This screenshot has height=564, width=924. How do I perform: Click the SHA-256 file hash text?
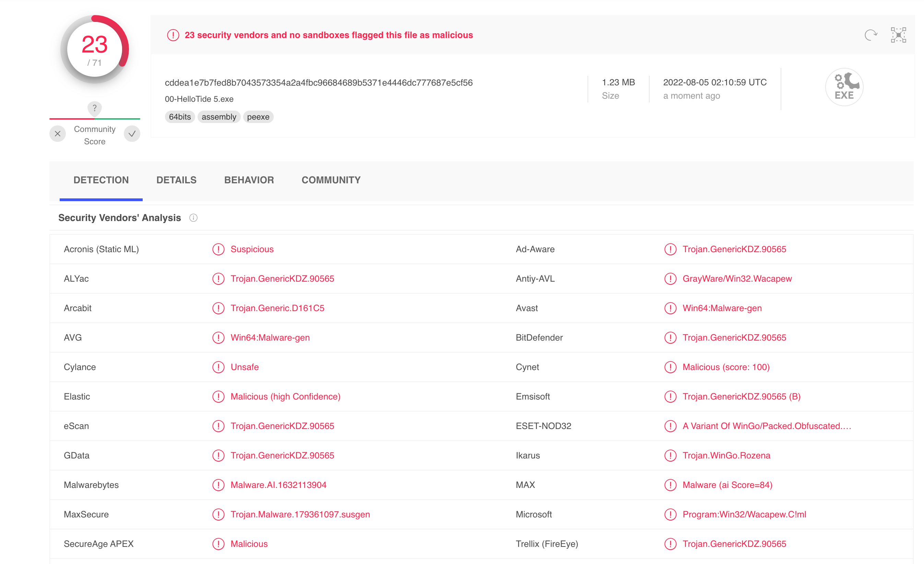(x=318, y=83)
